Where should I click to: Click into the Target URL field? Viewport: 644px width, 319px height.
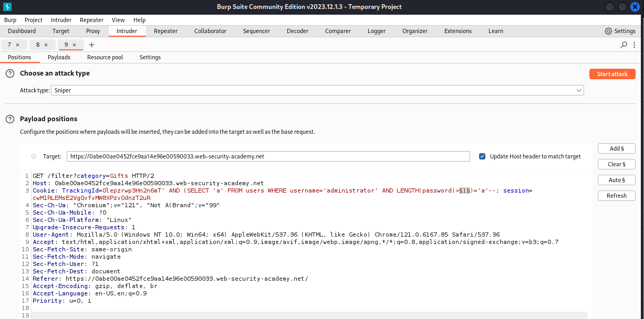[268, 156]
